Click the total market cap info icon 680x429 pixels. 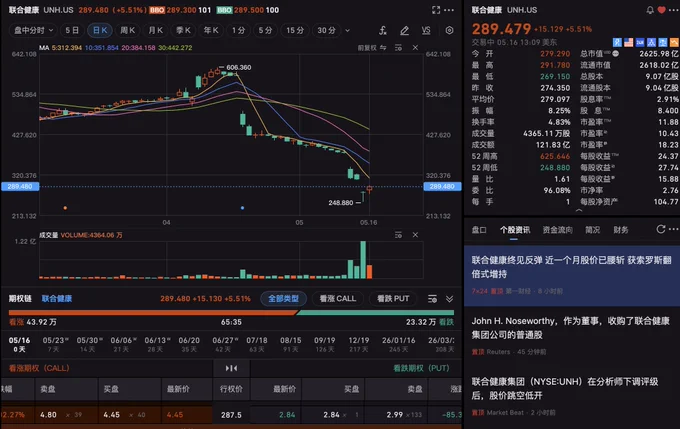point(615,54)
